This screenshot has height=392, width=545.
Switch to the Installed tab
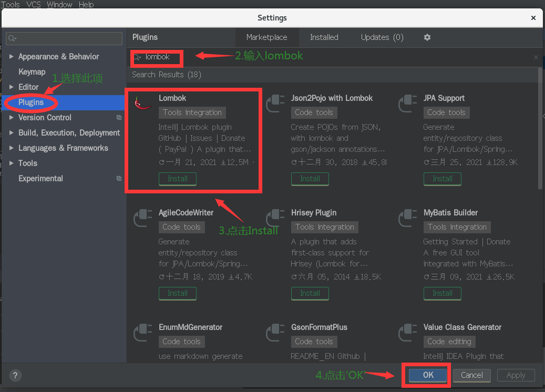[324, 37]
